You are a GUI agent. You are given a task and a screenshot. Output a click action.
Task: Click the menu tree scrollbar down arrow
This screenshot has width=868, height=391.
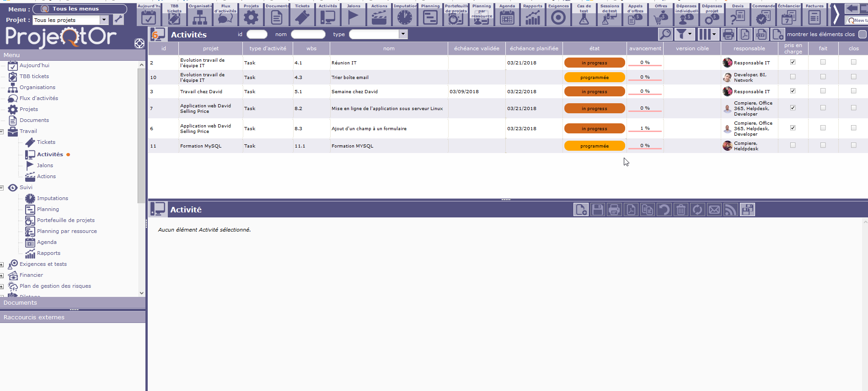coord(141,293)
